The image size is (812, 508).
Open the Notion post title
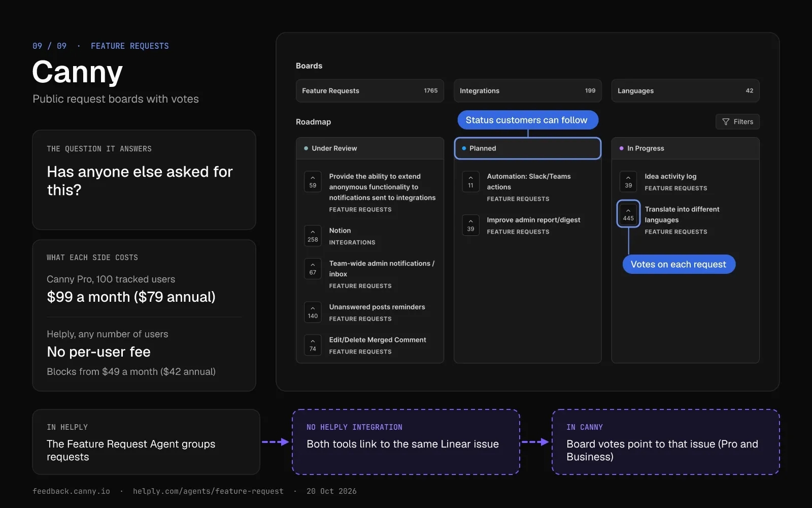point(340,231)
